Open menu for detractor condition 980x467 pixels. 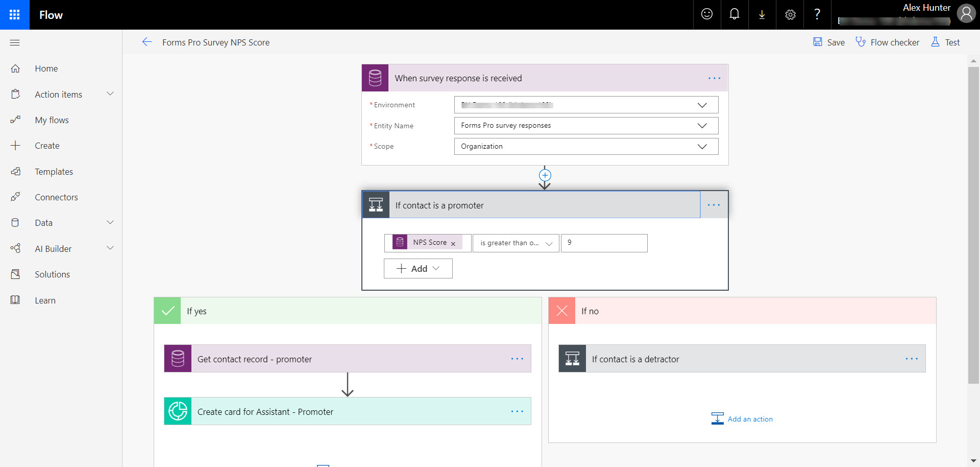[x=912, y=359]
